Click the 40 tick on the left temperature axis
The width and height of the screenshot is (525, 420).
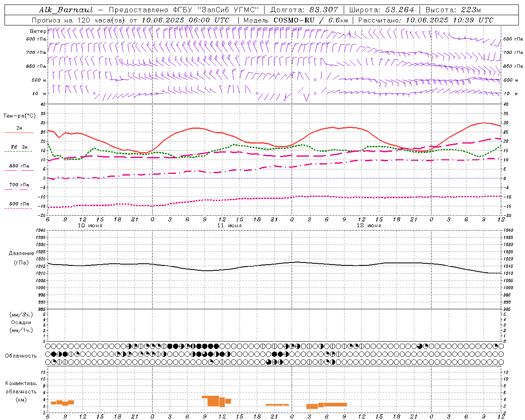(x=43, y=104)
